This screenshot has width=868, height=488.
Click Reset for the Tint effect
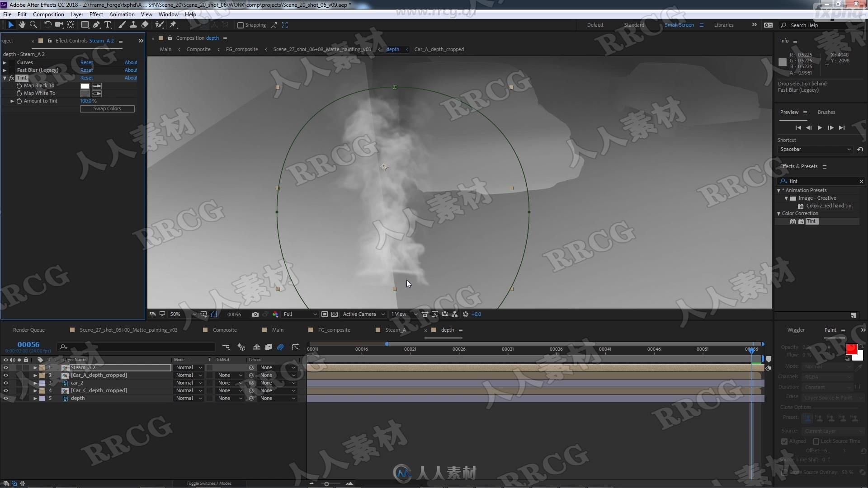coord(86,78)
